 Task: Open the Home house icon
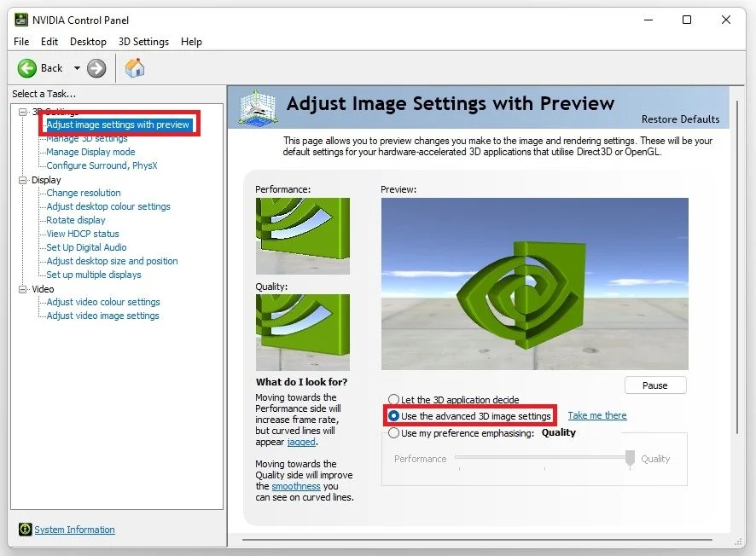135,68
